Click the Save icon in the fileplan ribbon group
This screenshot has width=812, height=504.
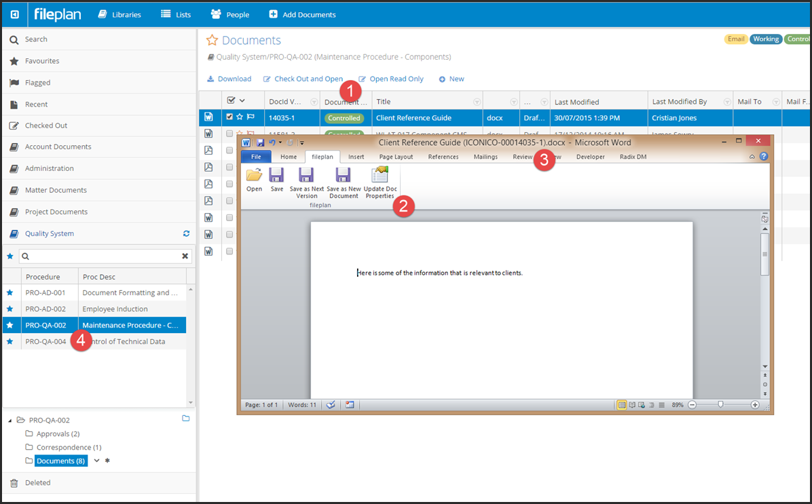pyautogui.click(x=276, y=175)
